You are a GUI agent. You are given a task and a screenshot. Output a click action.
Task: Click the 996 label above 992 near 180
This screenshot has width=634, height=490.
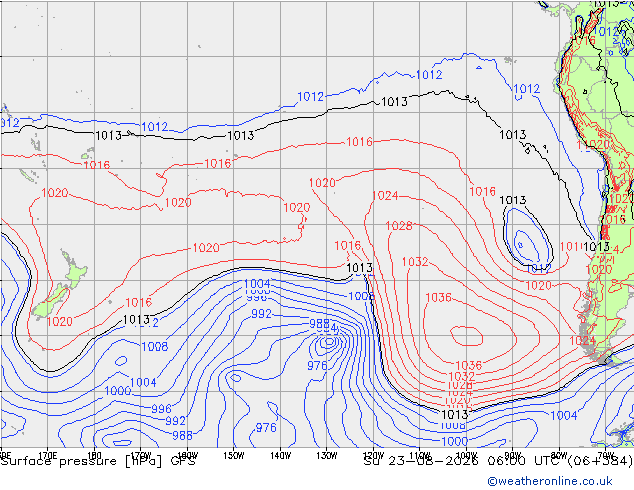tap(161, 409)
